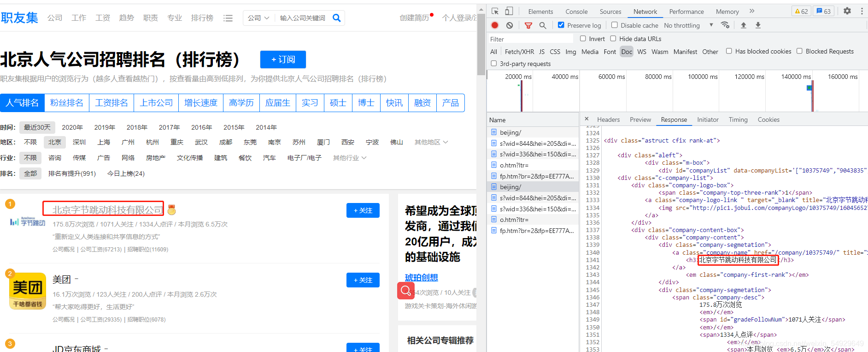
Task: Import HAR file with the upload arrow
Action: [x=743, y=25]
